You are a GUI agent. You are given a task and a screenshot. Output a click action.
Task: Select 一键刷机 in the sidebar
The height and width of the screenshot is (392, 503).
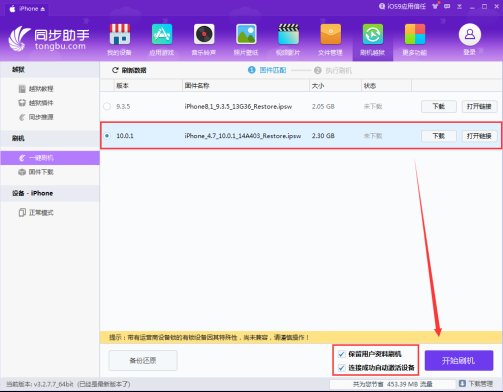click(x=50, y=158)
